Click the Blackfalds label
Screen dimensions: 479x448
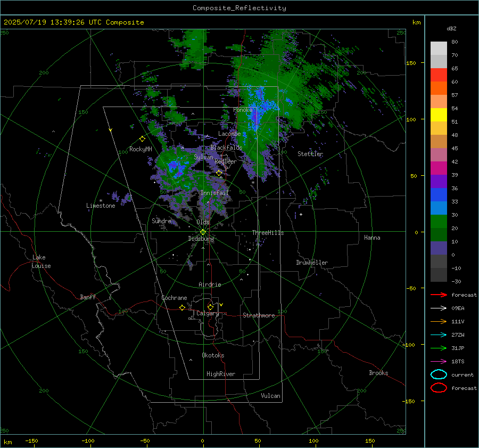tap(226, 148)
